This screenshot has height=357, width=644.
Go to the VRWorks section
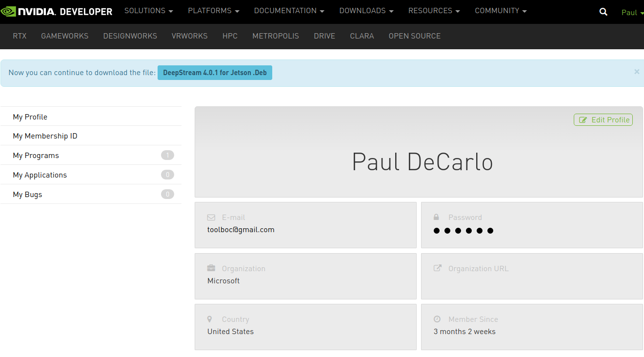click(190, 36)
